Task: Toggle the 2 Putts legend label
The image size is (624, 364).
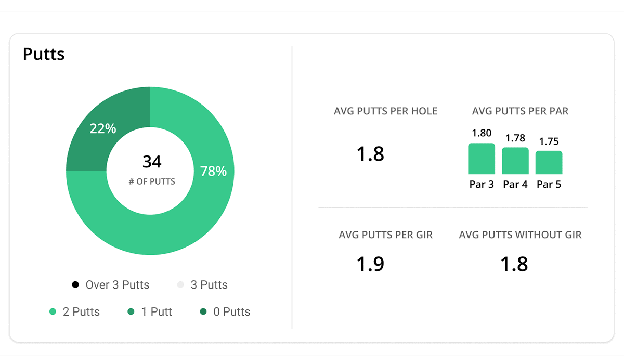Action: click(81, 312)
